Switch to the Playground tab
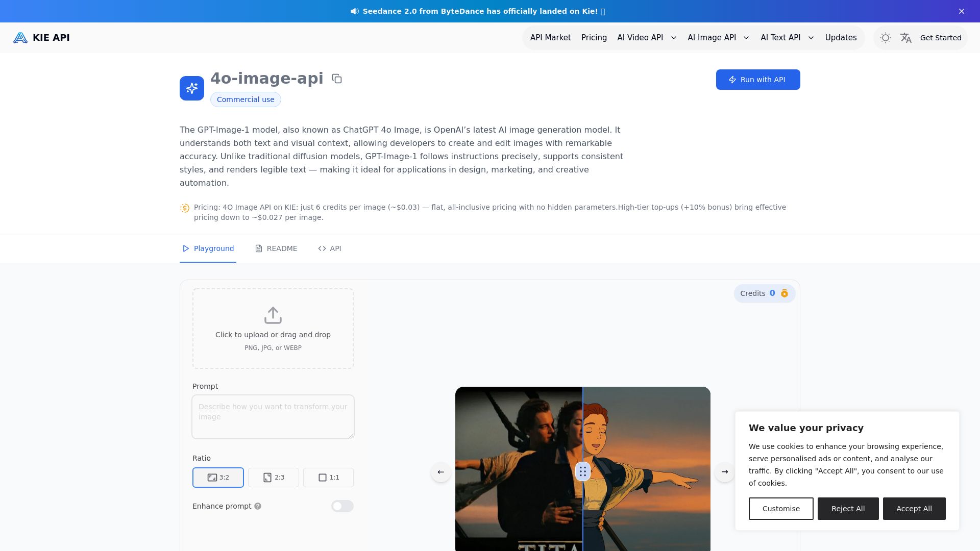This screenshot has height=551, width=980. coord(208,248)
